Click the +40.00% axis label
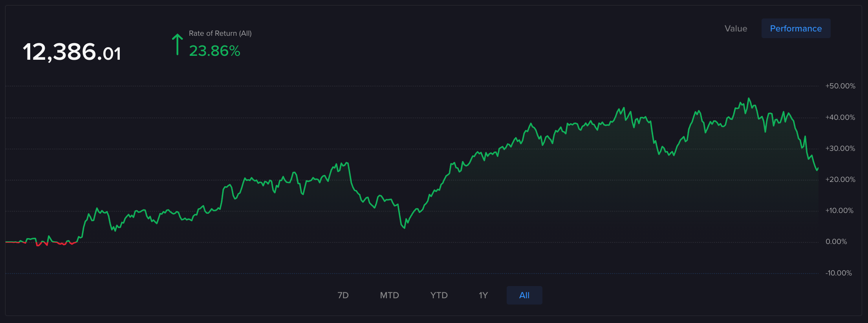 click(840, 117)
